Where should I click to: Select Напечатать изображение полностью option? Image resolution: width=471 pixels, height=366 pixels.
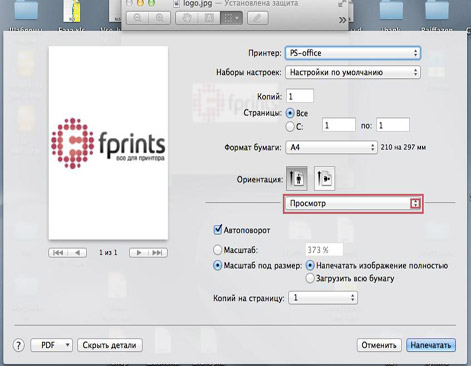pos(310,266)
